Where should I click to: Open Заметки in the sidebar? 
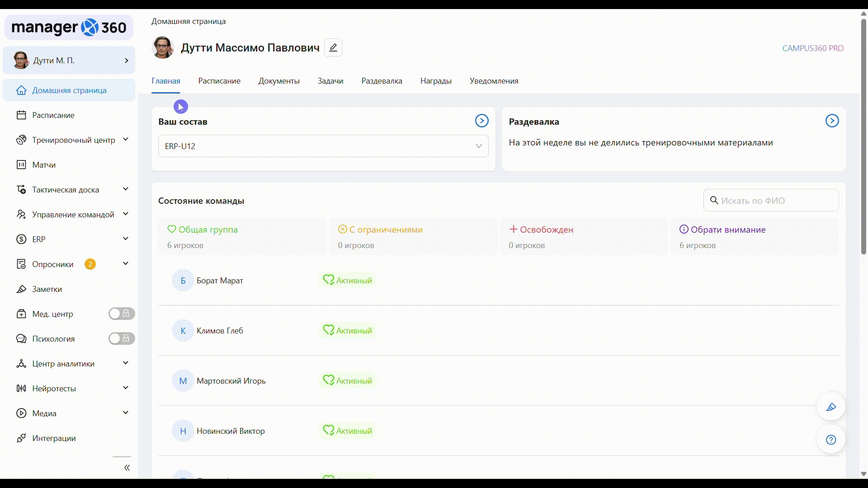(47, 289)
